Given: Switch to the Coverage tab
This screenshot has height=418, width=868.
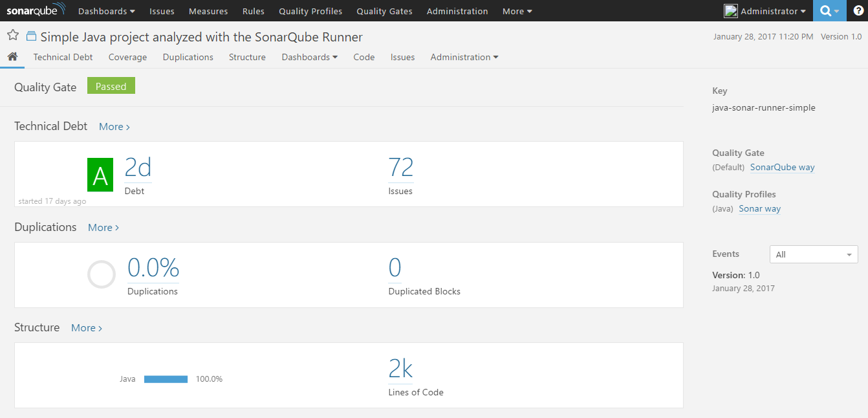Looking at the screenshot, I should [127, 57].
